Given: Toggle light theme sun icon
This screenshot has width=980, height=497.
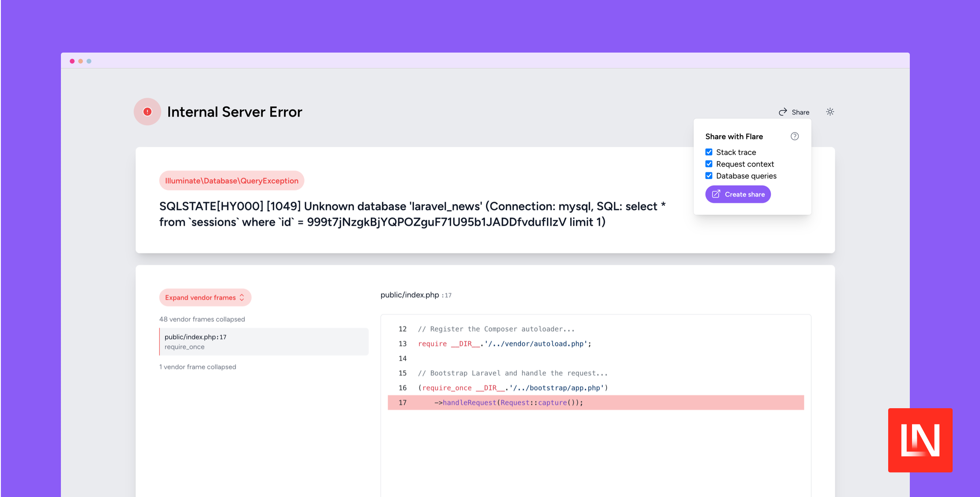Looking at the screenshot, I should click(830, 112).
